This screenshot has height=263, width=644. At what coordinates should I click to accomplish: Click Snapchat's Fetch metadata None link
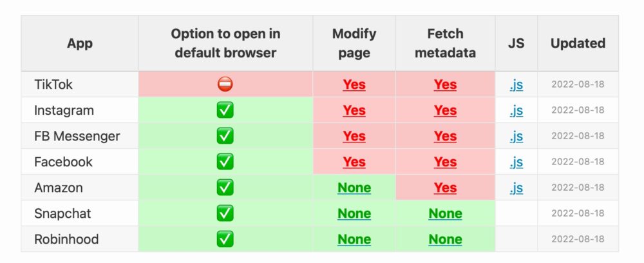(x=445, y=214)
